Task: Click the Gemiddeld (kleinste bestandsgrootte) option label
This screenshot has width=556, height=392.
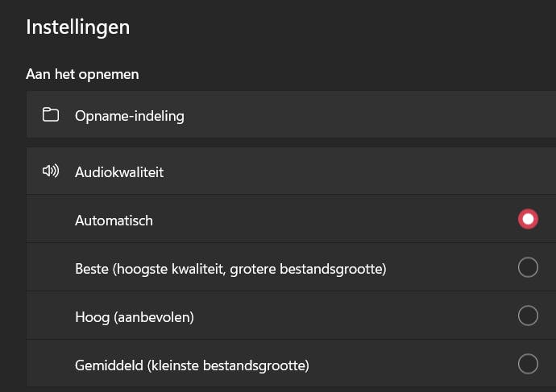Action: [192, 365]
